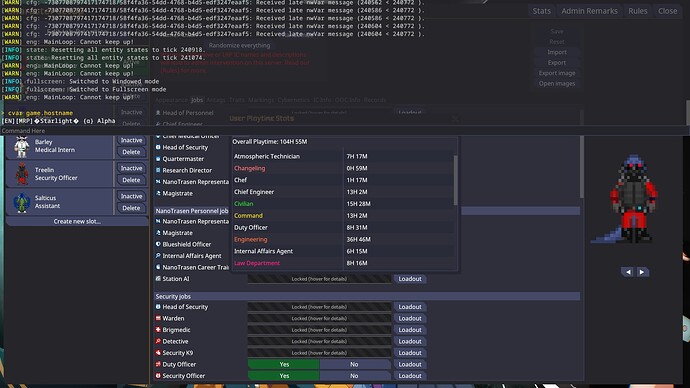Select the Chief Engineer playtime row

point(343,192)
